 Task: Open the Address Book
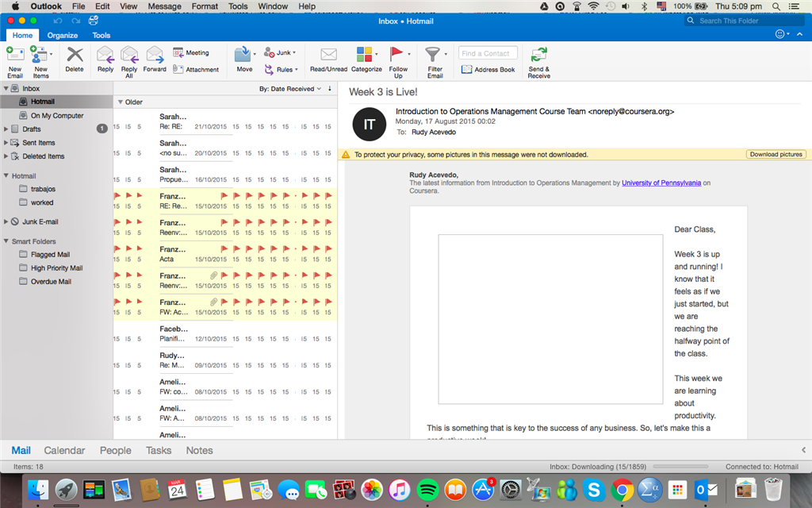488,70
